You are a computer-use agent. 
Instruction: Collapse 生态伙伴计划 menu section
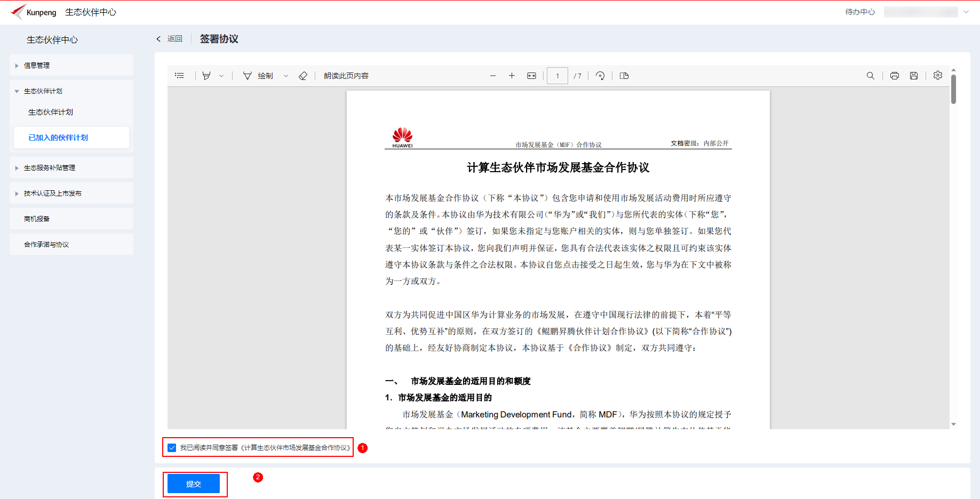(71, 91)
